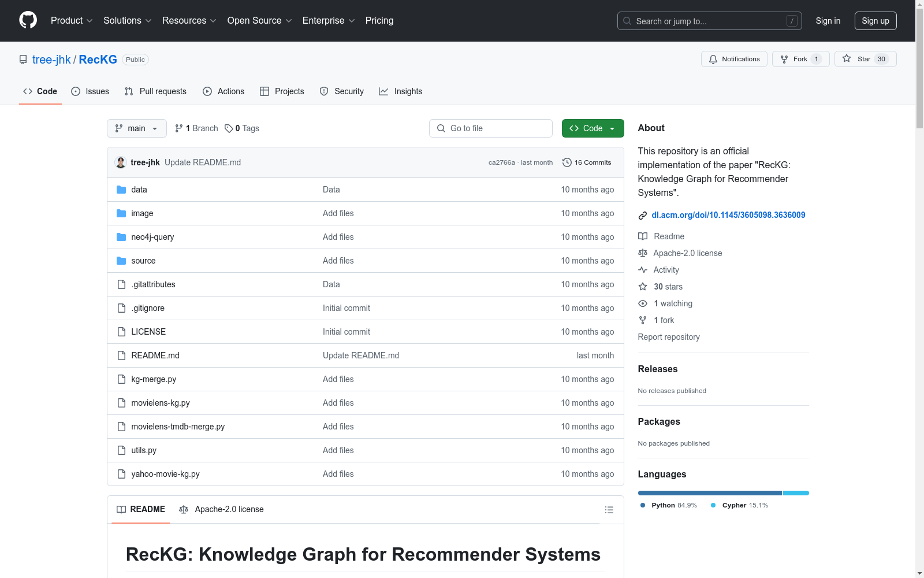Expand the Resources menu
Viewport: 924px width, 578px height.
tap(189, 20)
